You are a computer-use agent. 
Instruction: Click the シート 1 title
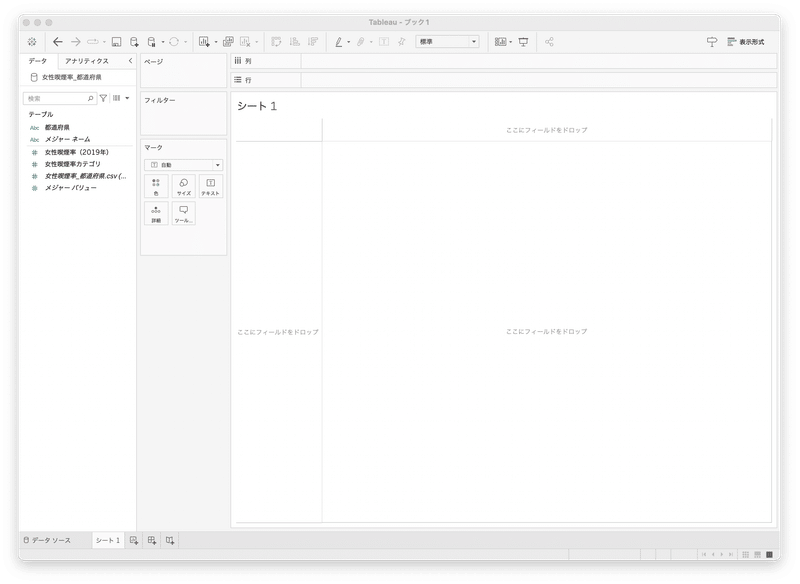tap(257, 106)
